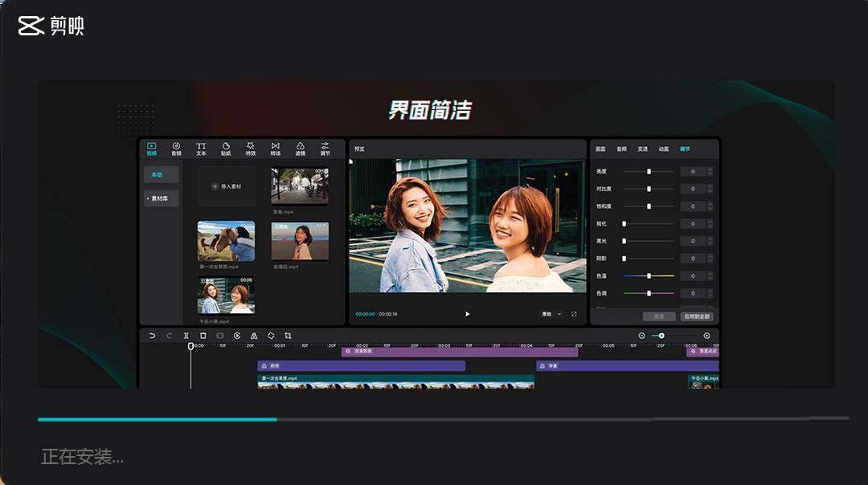
Task: Click the undo icon in timeline toolbar
Action: point(152,335)
